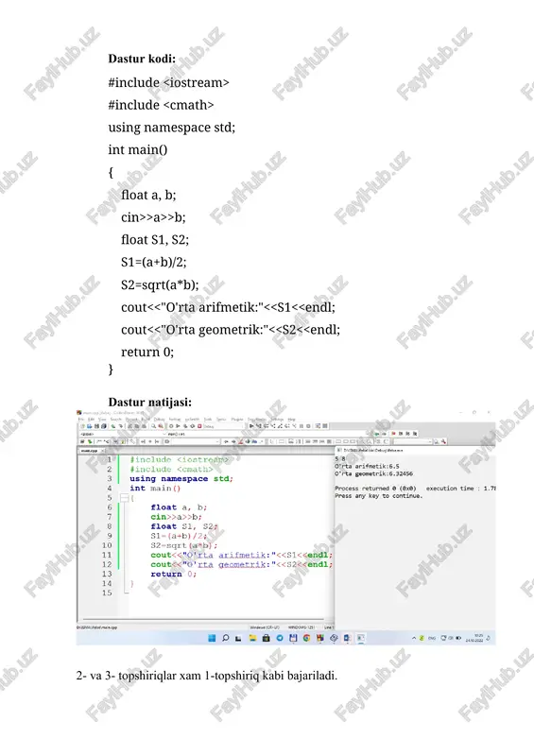Click 'S2=sqrt(a*b);' in the document code
This screenshot has height=756, width=534.
[x=160, y=285]
